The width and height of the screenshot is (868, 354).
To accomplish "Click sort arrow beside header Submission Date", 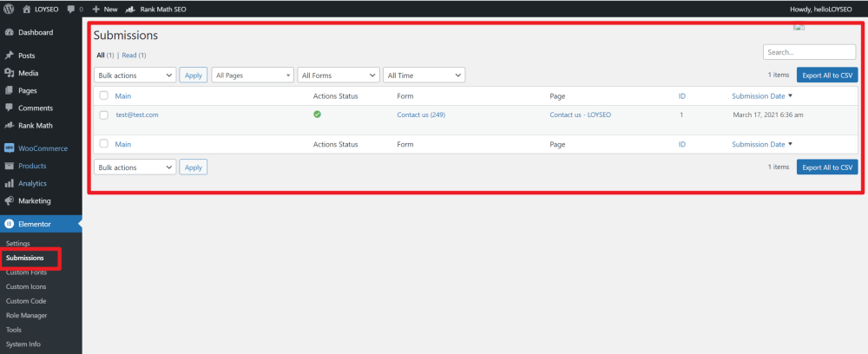I will (x=790, y=95).
